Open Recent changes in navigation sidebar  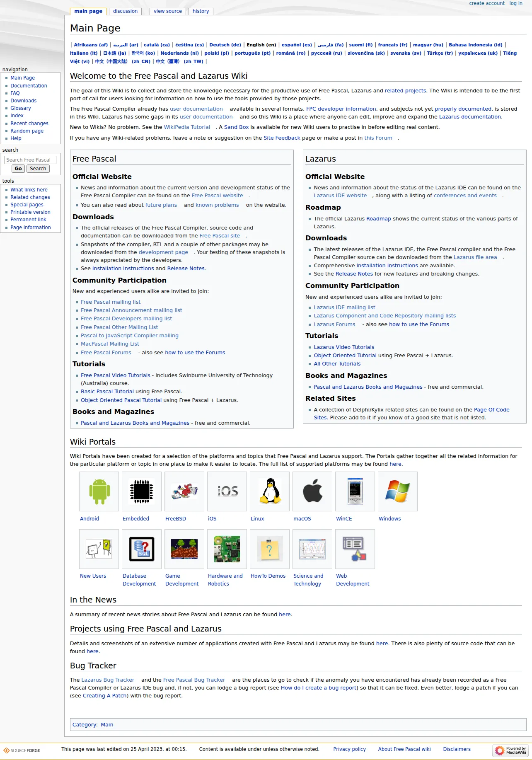(29, 123)
